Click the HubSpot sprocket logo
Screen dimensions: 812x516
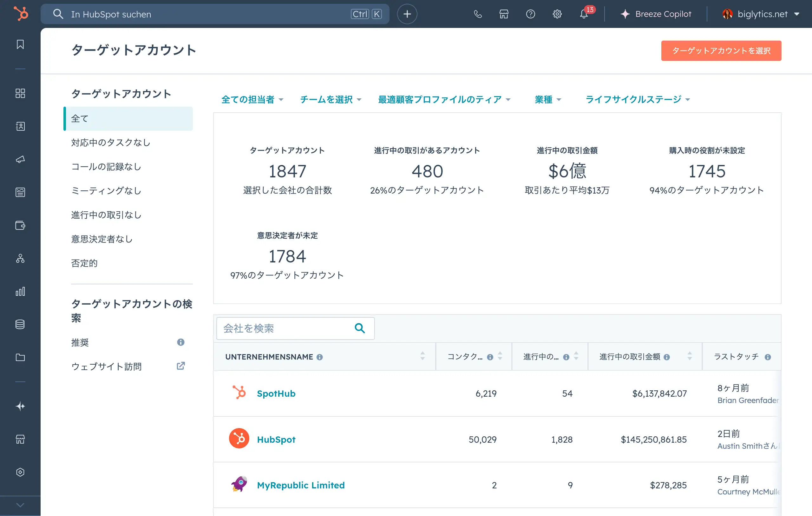pyautogui.click(x=21, y=14)
